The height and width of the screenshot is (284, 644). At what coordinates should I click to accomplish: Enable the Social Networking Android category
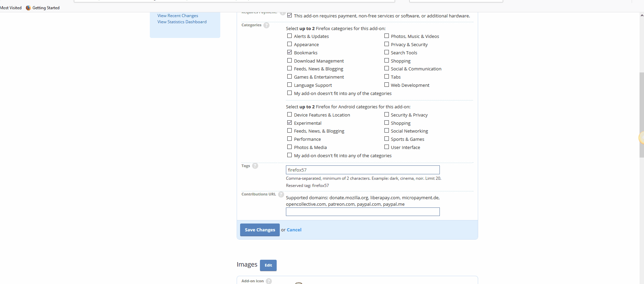tap(386, 130)
